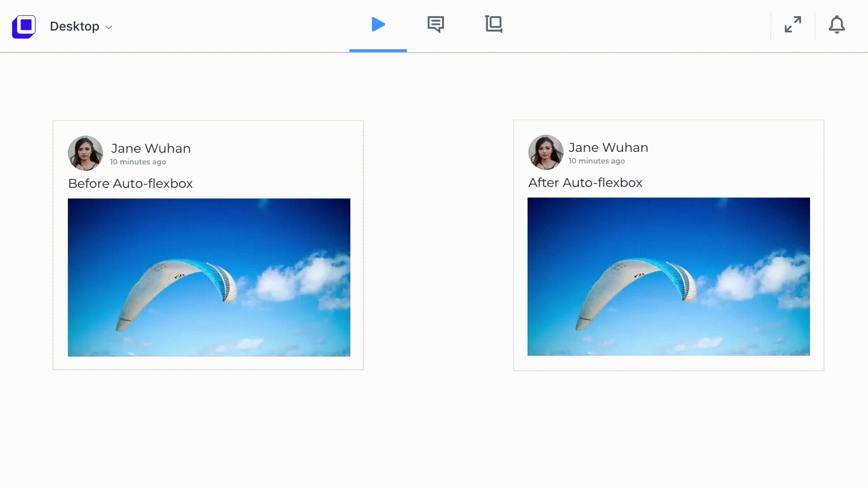The height and width of the screenshot is (488, 868).
Task: Click the blue active tab indicator bar
Action: [x=378, y=51]
